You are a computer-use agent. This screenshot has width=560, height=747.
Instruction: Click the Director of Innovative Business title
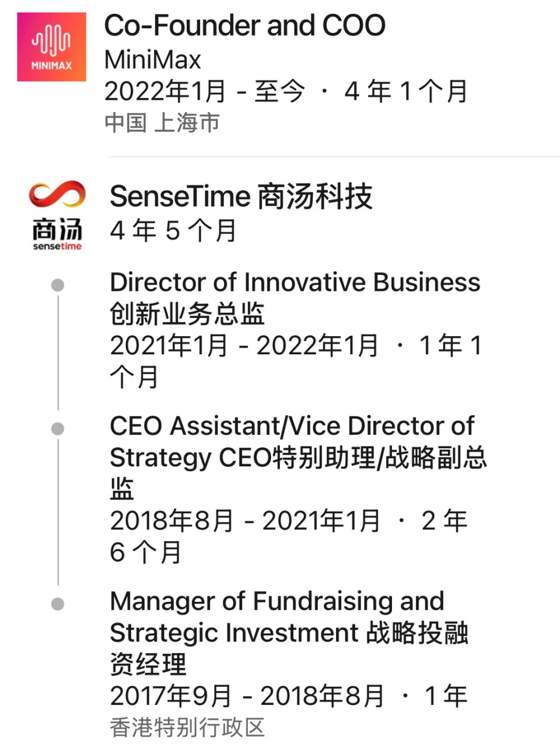click(x=295, y=282)
